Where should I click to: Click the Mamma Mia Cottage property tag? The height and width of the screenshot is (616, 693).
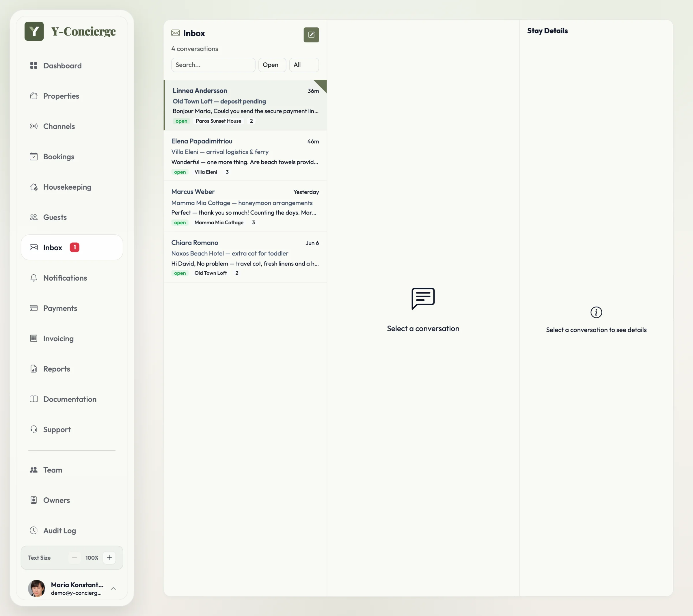pyautogui.click(x=219, y=222)
